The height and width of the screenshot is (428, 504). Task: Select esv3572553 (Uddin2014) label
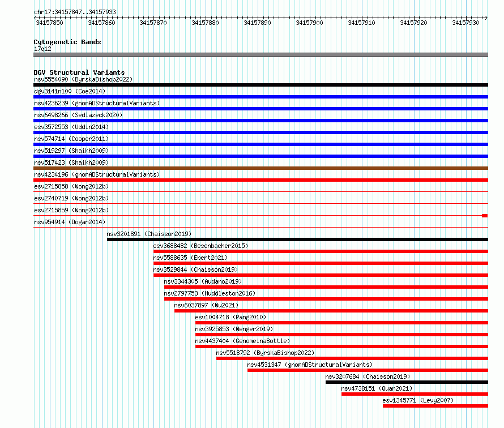tap(71, 127)
